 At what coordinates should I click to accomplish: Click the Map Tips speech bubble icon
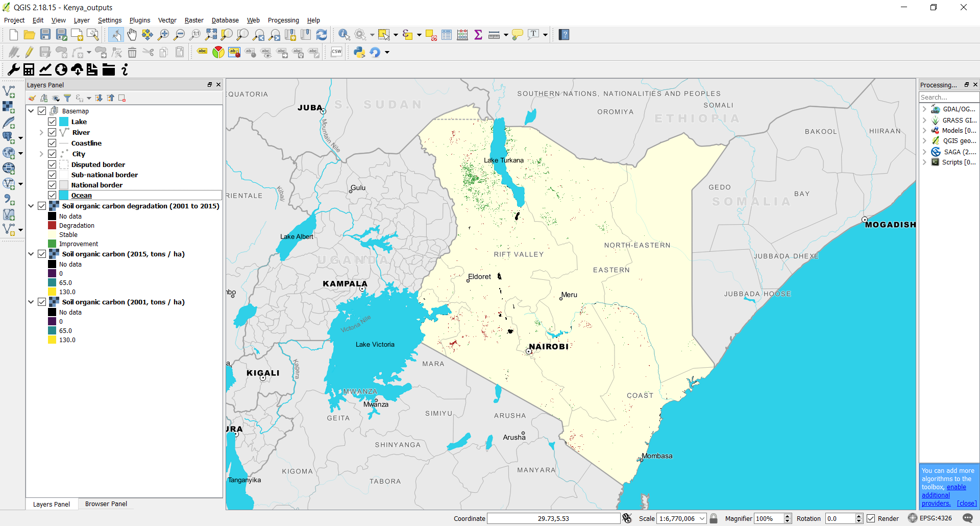coord(518,35)
